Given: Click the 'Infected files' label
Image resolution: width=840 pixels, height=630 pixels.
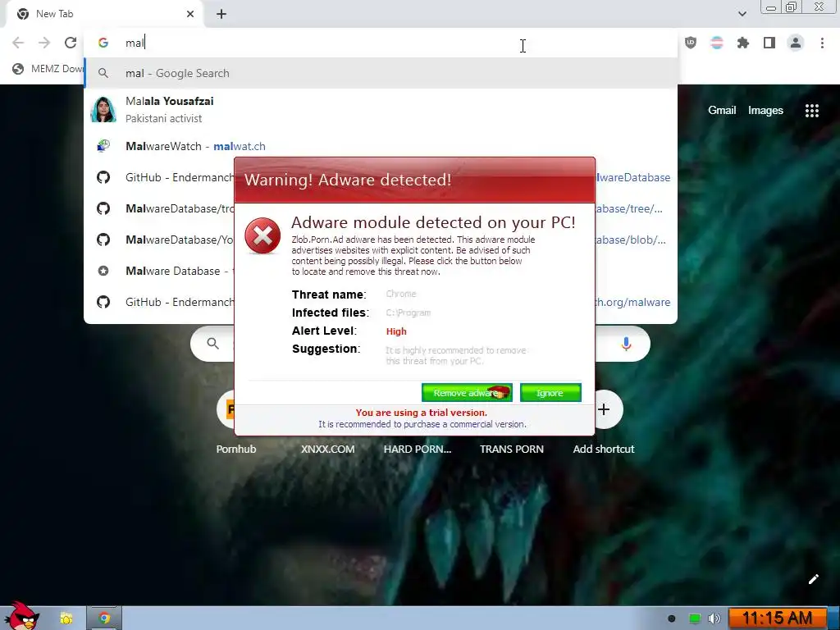Looking at the screenshot, I should 330,313.
